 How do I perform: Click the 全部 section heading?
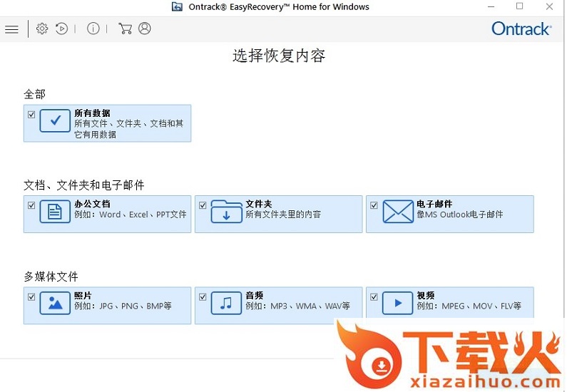(35, 94)
